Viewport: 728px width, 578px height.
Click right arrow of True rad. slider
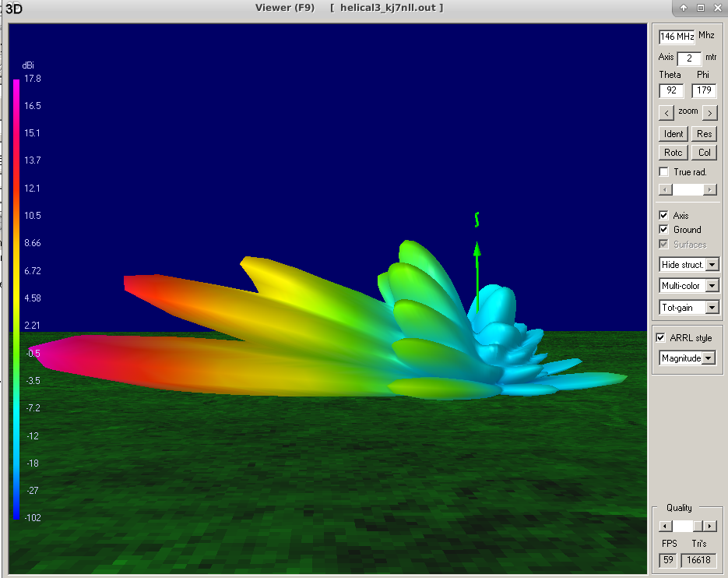click(710, 189)
